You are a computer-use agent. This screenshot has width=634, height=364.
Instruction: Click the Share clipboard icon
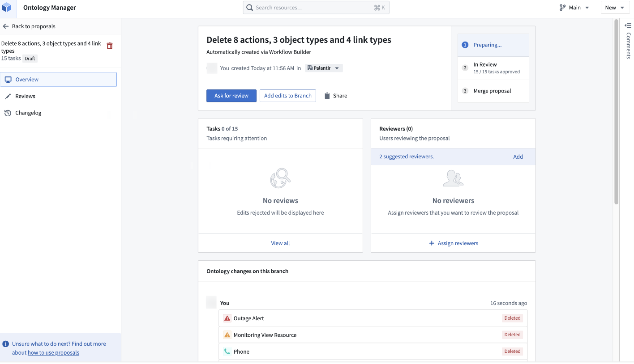point(327,96)
